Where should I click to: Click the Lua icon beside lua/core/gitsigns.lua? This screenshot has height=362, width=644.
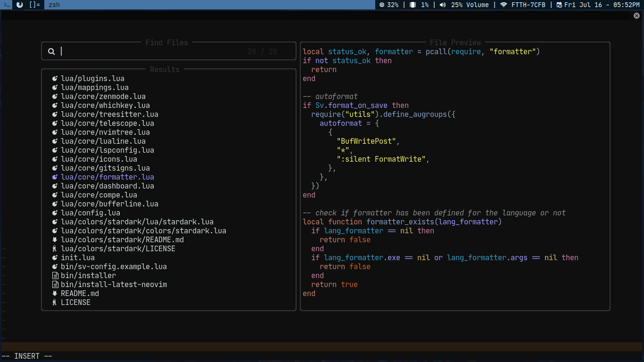(x=55, y=168)
